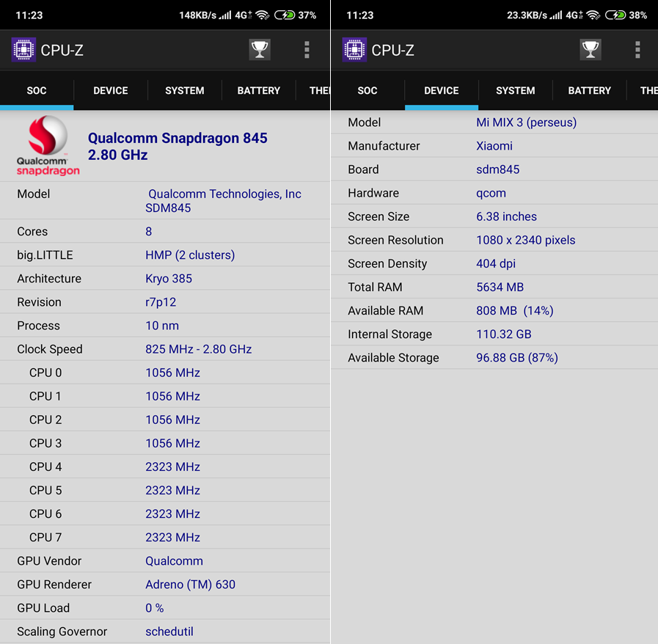
Task: Tap the 808 MB (14%) available RAM value
Action: click(x=514, y=310)
